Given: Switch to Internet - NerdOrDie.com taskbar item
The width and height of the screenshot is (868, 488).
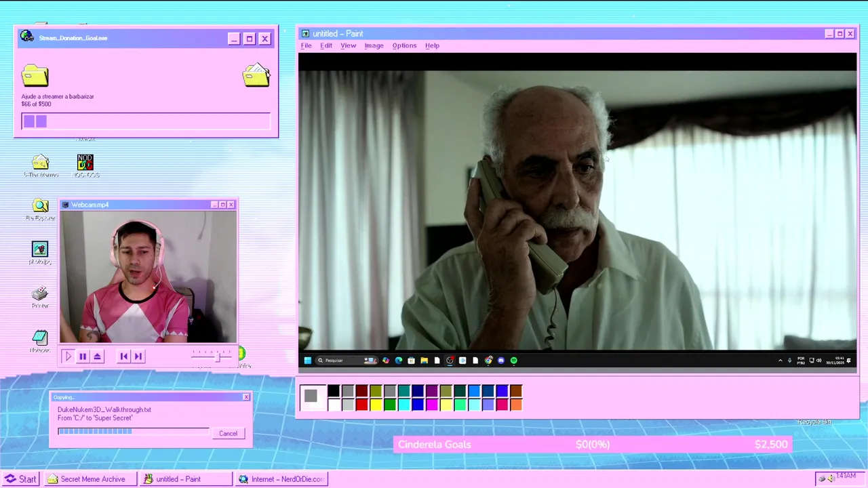Looking at the screenshot, I should click(281, 479).
